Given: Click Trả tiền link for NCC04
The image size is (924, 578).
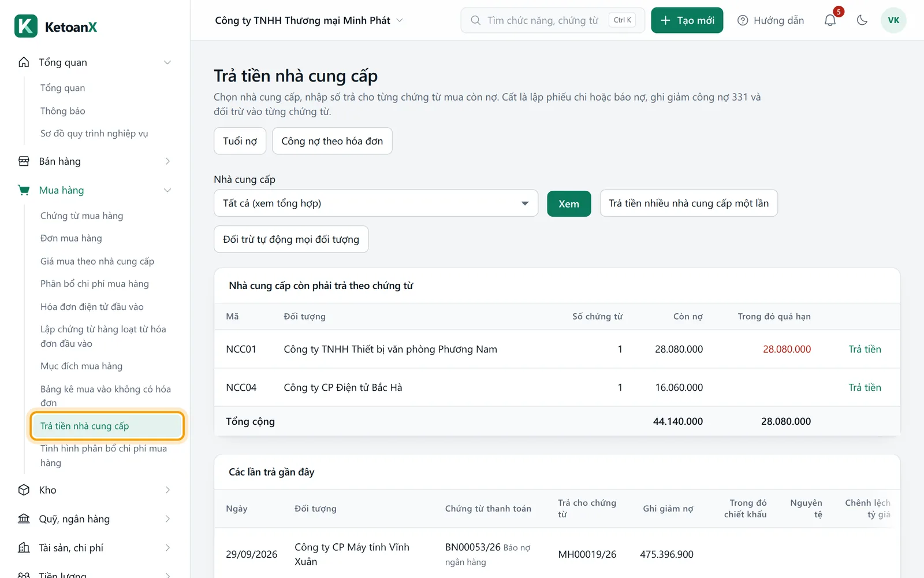Looking at the screenshot, I should click(865, 387).
